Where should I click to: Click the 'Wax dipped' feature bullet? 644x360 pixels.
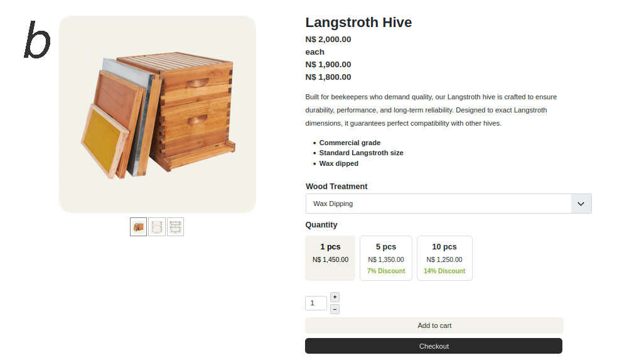click(339, 163)
